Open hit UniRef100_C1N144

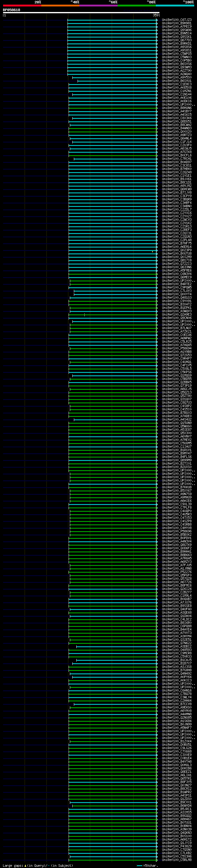tap(177, 94)
